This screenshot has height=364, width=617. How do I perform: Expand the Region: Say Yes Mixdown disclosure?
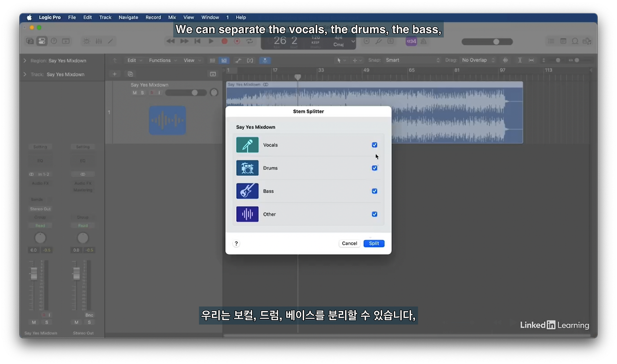point(25,61)
